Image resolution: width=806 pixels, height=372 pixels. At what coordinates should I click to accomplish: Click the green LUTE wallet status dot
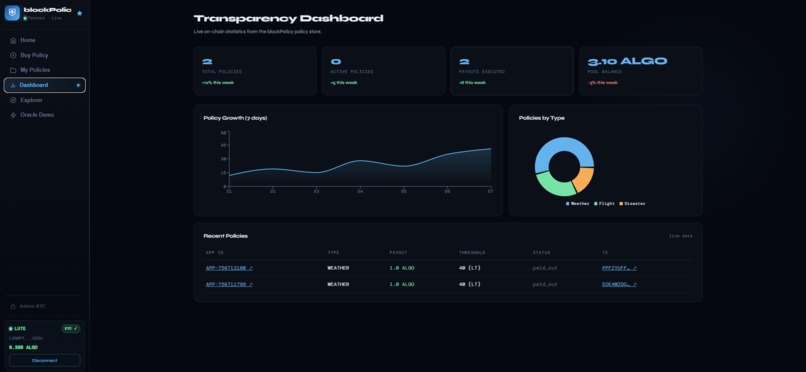[x=11, y=328]
